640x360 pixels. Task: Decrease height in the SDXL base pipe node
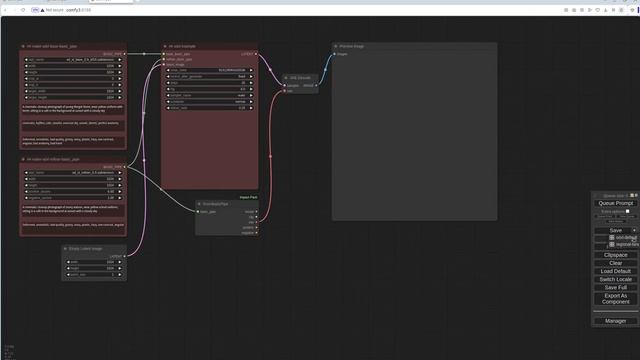tap(27, 72)
